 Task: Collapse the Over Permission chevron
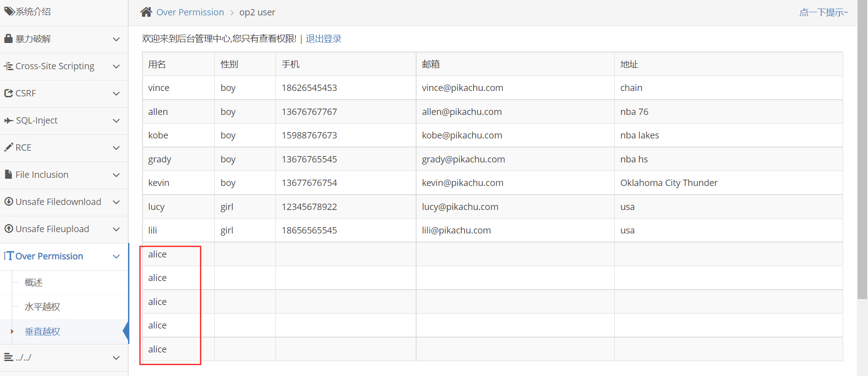[116, 257]
